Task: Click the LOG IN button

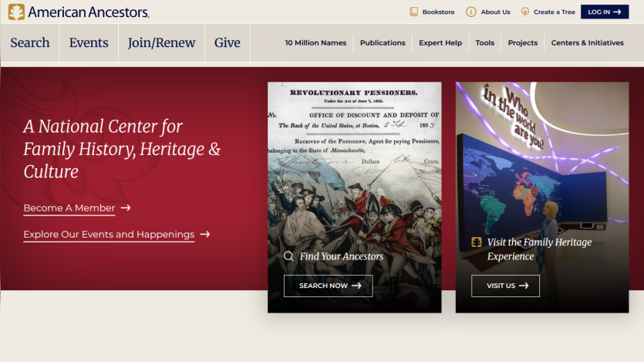Action: click(605, 12)
